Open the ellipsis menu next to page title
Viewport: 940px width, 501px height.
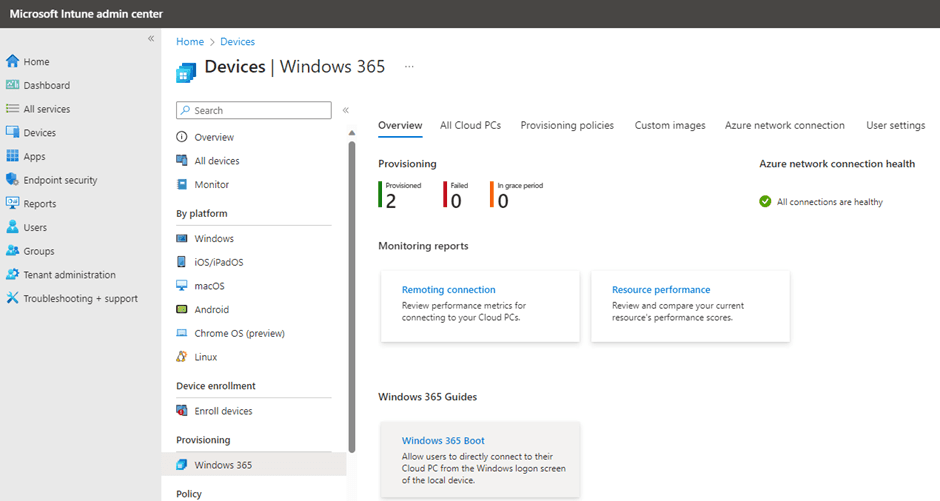coord(409,67)
